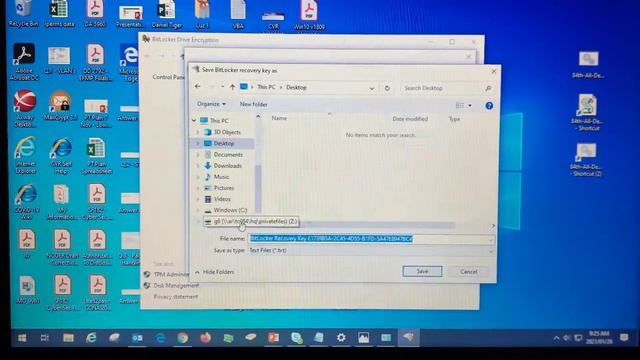
Task: Select Windows (C:) drive in the tree
Action: [230, 210]
